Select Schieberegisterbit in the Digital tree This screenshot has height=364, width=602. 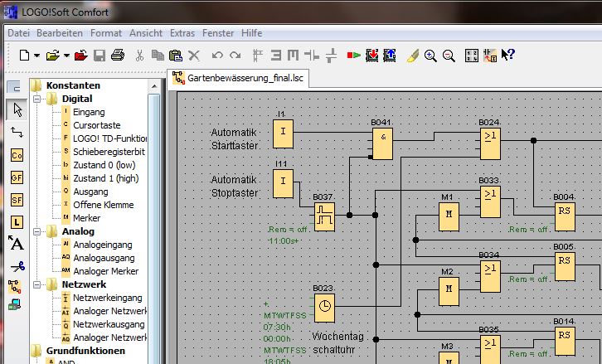coord(109,152)
